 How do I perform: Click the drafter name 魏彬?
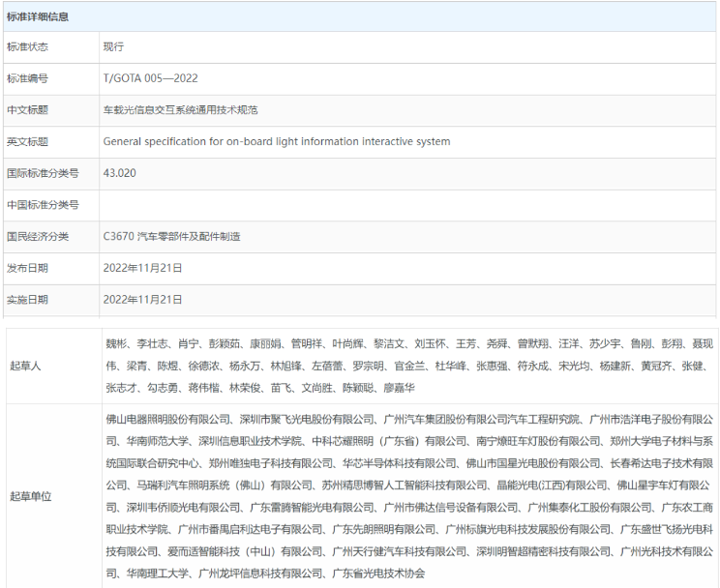coord(116,343)
